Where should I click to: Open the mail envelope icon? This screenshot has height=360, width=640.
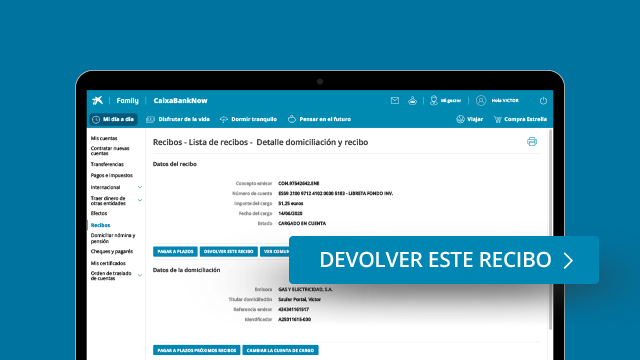coord(395,100)
